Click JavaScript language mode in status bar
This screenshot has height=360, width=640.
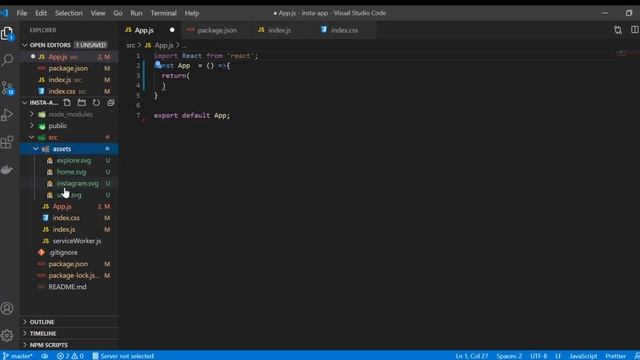[x=583, y=356]
